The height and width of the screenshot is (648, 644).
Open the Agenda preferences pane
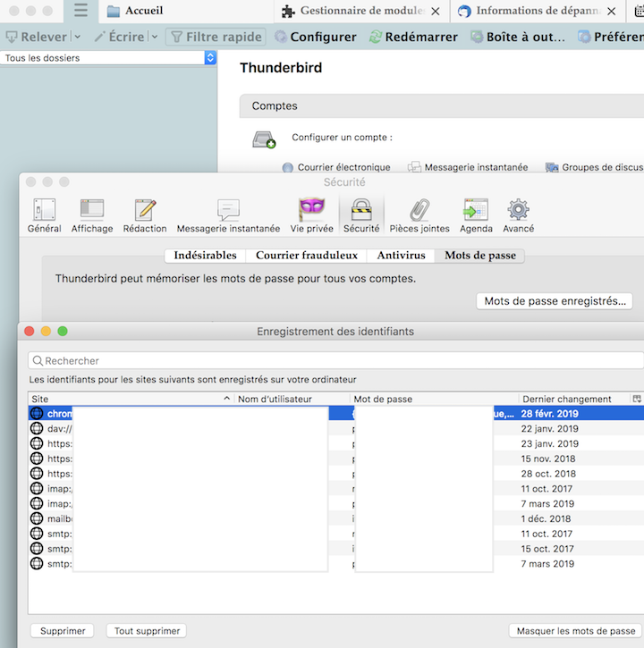click(x=476, y=215)
